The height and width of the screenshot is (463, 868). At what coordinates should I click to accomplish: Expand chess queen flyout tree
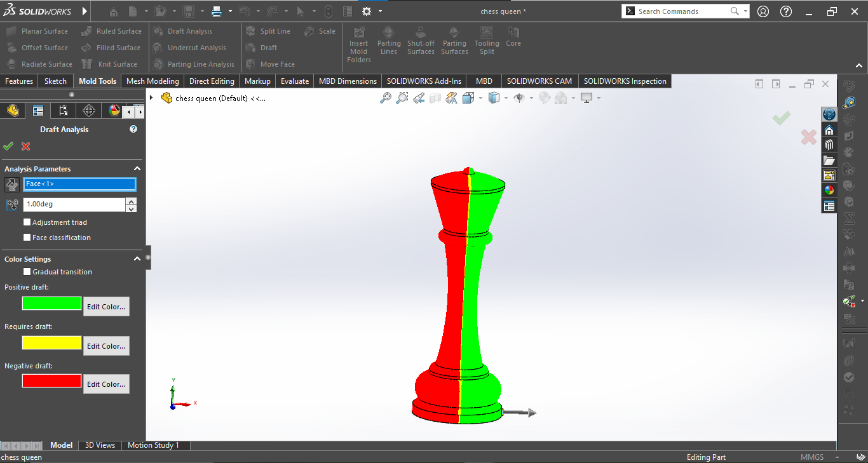point(151,98)
